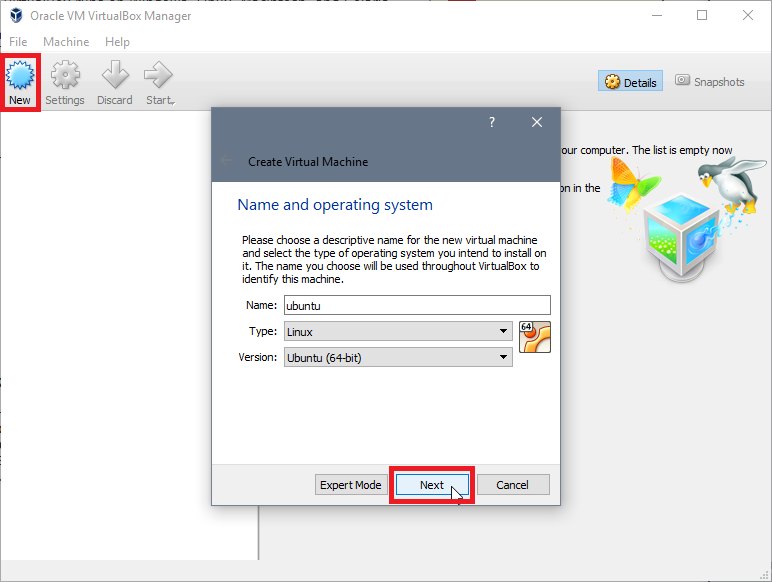The width and height of the screenshot is (772, 582).
Task: Close the Create Virtual Machine dialog
Action: coord(537,122)
